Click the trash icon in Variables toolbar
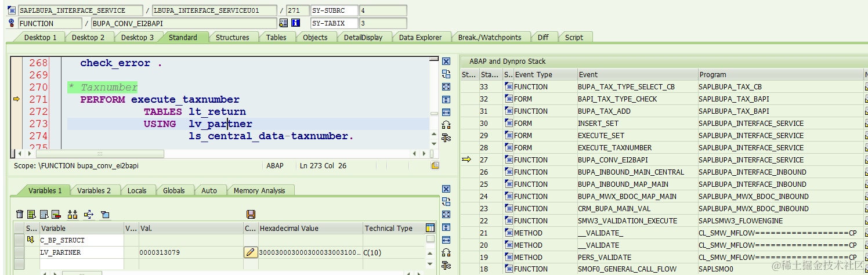 click(20, 215)
